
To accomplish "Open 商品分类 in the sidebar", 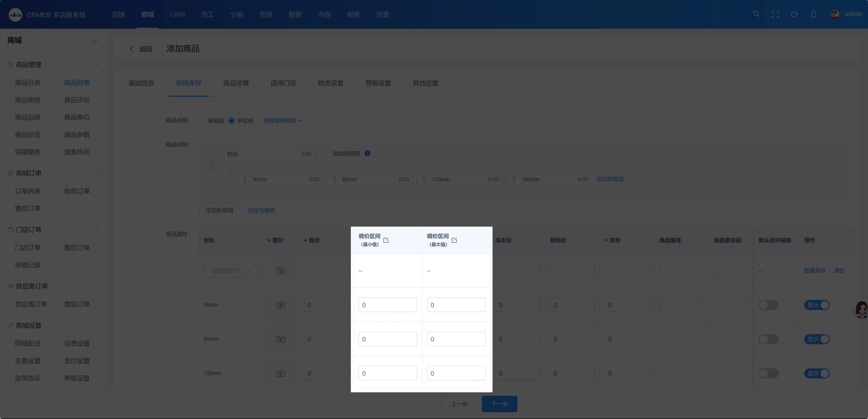I will pos(28,83).
